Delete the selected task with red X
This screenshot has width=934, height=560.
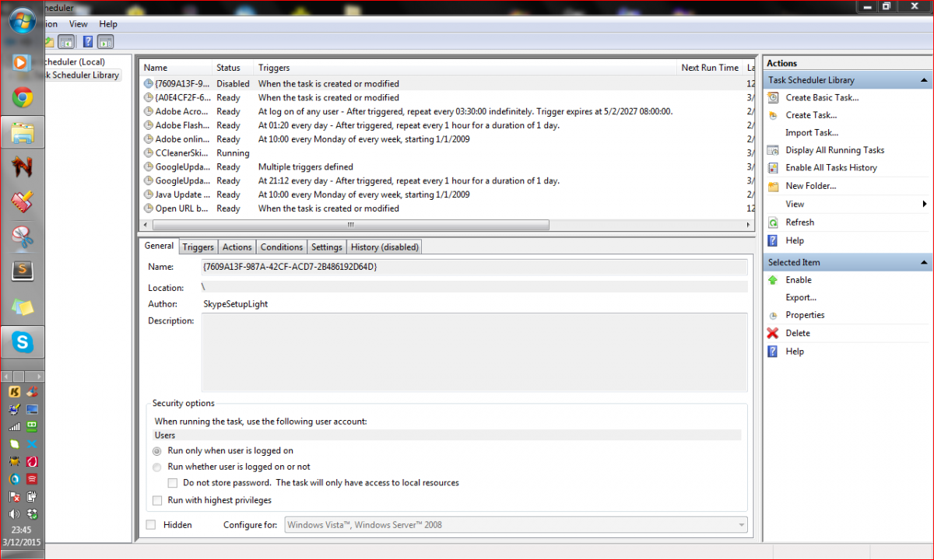[772, 333]
